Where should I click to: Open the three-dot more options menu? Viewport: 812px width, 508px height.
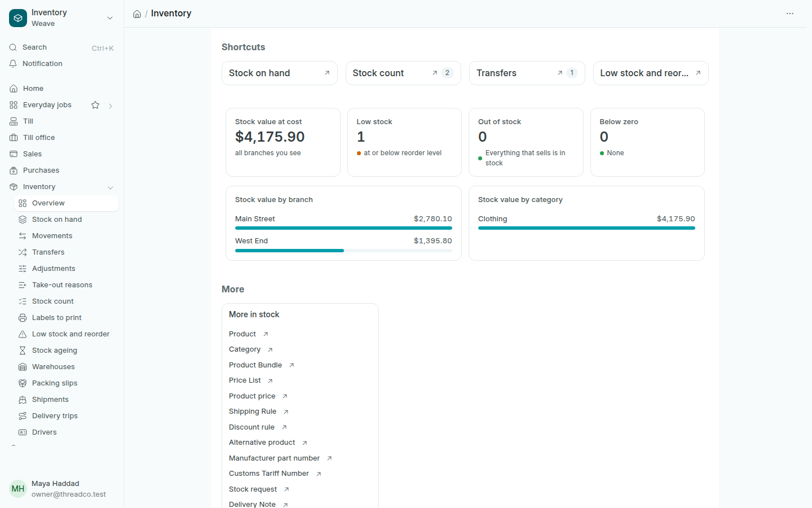(x=790, y=14)
